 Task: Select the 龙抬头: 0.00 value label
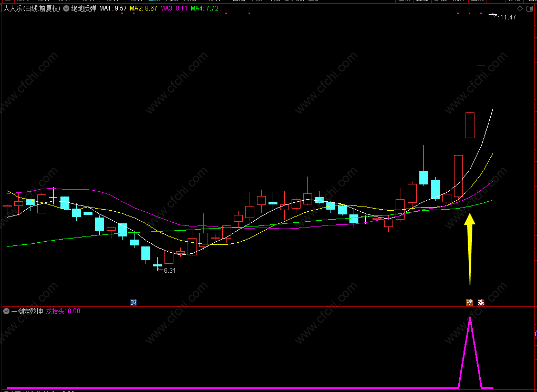point(63,311)
